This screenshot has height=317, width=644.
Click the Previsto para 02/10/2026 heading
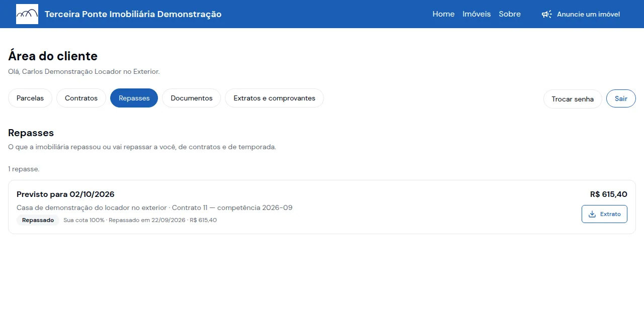65,194
